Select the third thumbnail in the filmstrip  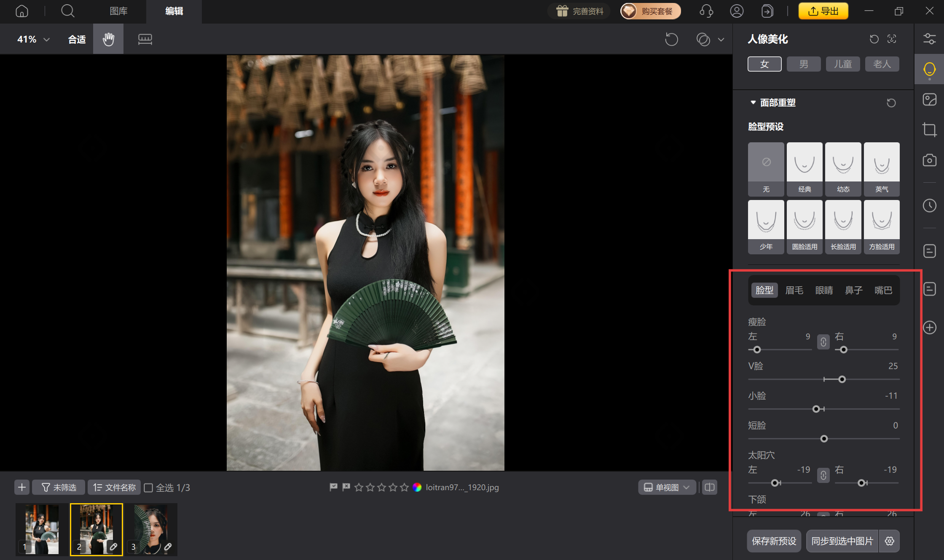(151, 529)
